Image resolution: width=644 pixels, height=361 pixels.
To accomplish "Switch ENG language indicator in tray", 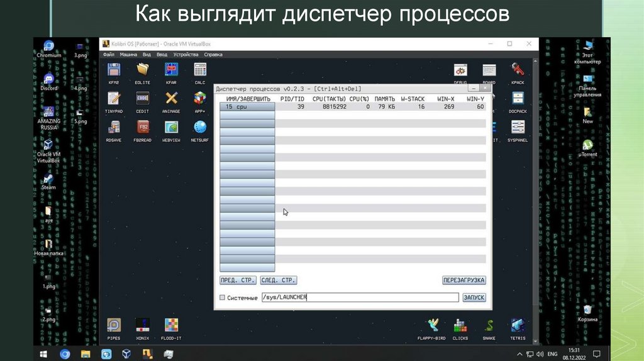I will tap(552, 354).
